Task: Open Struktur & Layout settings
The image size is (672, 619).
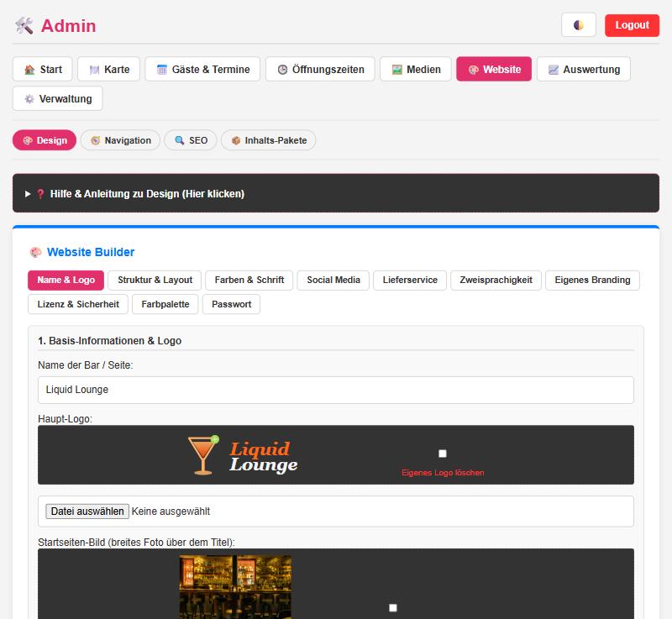Action: (x=155, y=281)
